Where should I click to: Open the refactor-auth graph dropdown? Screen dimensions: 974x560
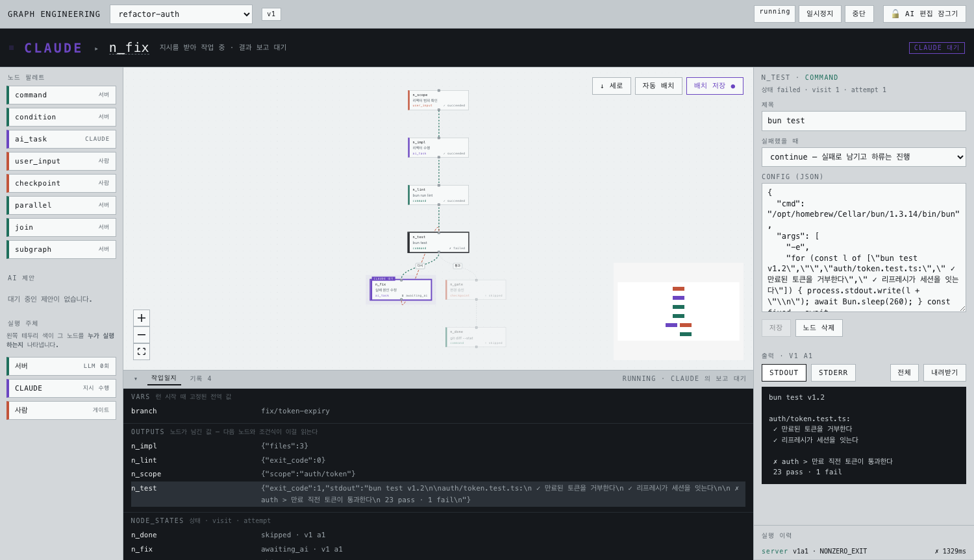[181, 14]
